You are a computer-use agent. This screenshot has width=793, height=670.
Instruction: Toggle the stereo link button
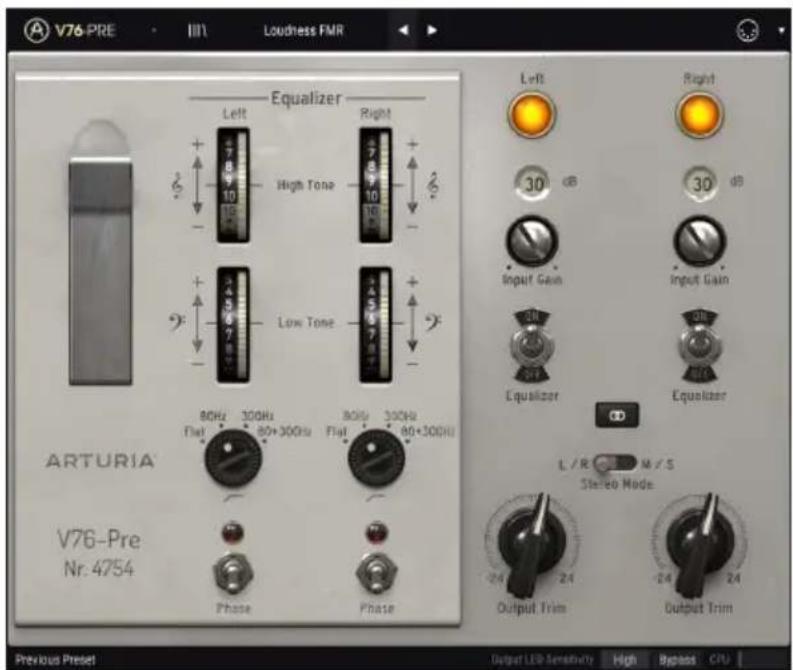[616, 415]
